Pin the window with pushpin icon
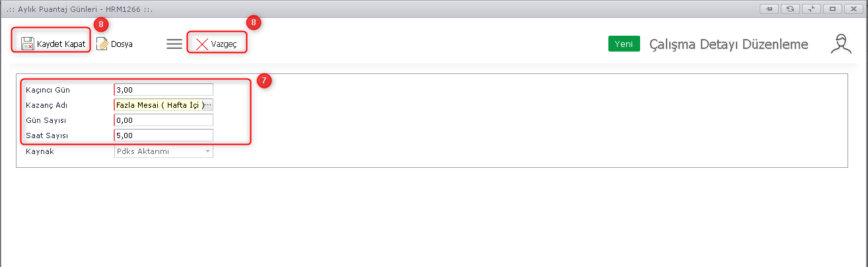The width and height of the screenshot is (868, 267). (769, 9)
